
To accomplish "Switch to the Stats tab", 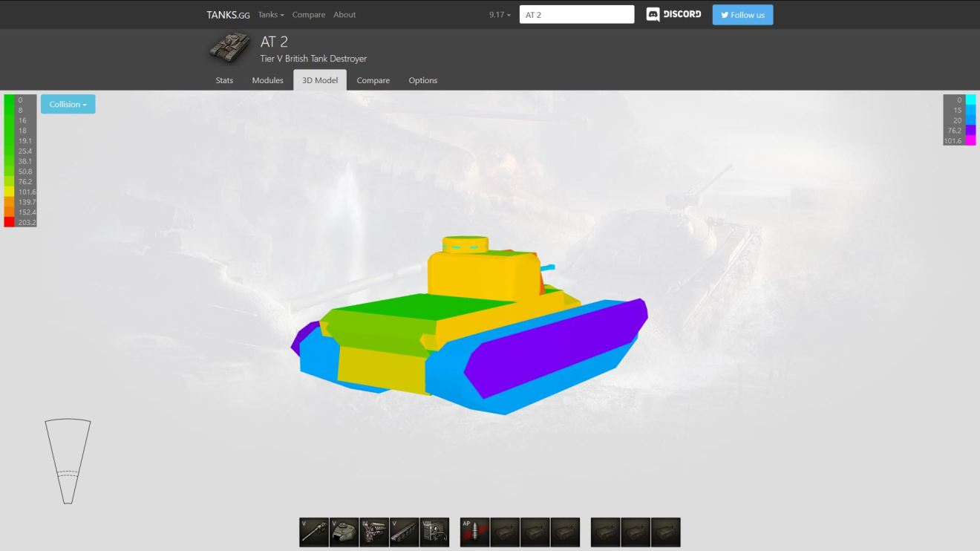I will coord(224,80).
